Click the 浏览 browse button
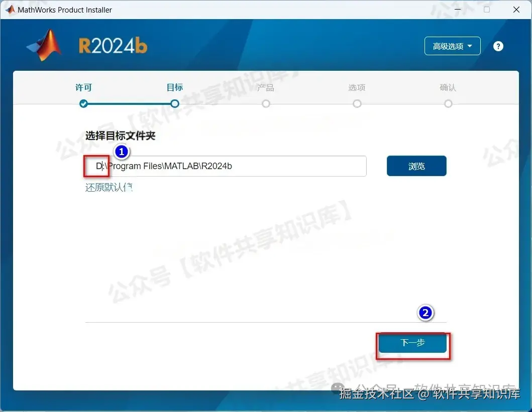Screen dimensions: 532x412 [416, 166]
